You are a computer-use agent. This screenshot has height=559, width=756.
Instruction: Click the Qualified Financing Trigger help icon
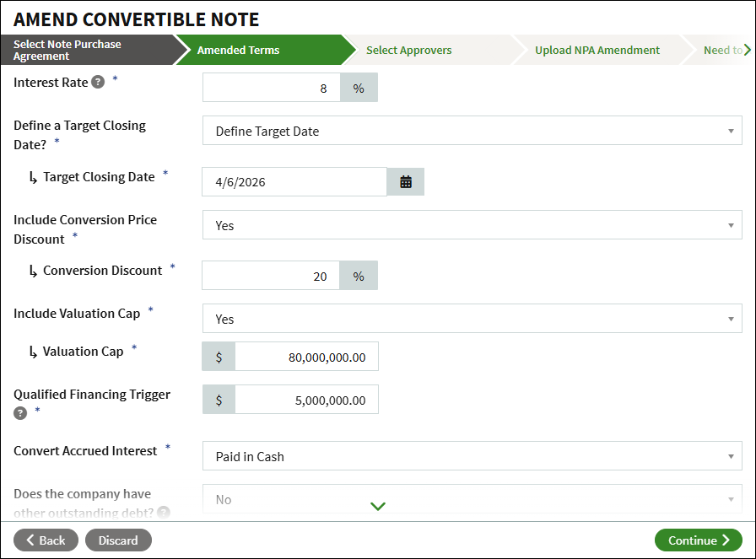pyautogui.click(x=20, y=413)
